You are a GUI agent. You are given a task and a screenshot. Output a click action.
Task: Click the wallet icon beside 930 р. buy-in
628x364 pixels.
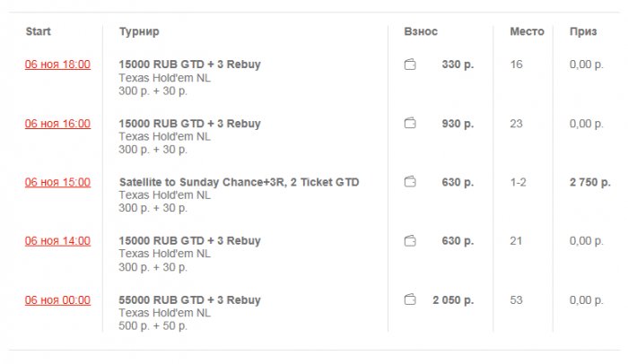click(410, 124)
